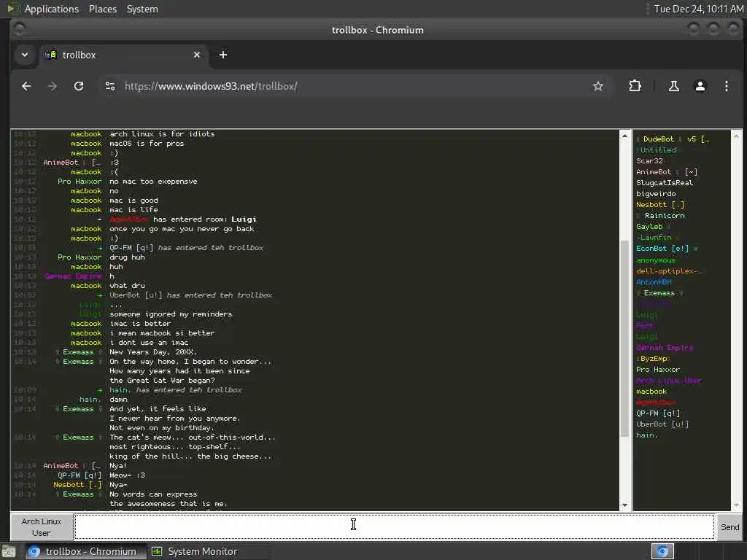The height and width of the screenshot is (560, 747).
Task: Select hain. in the user list
Action: click(x=646, y=435)
